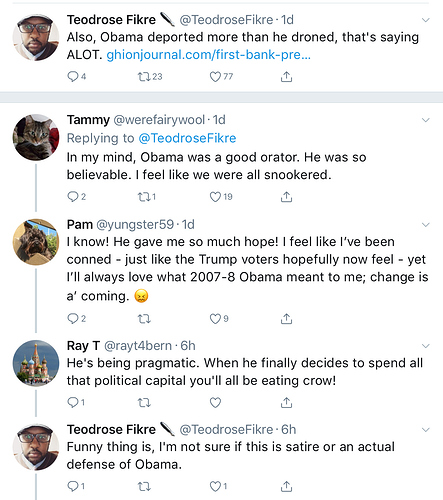Open Tammy's cat profile picture

[36, 137]
